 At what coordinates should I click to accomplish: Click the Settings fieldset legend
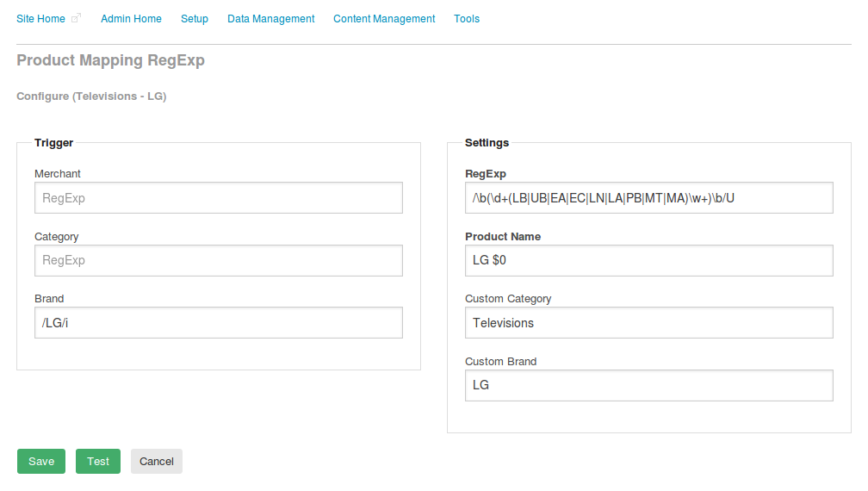tap(487, 143)
